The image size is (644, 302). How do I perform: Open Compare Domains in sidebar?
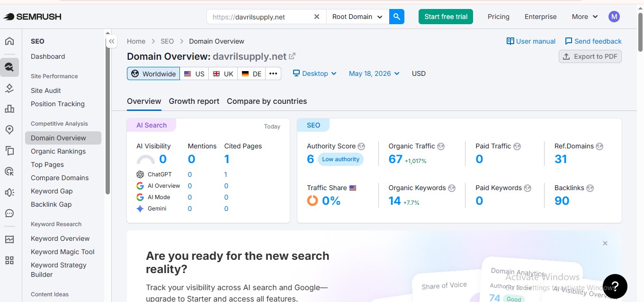[60, 178]
